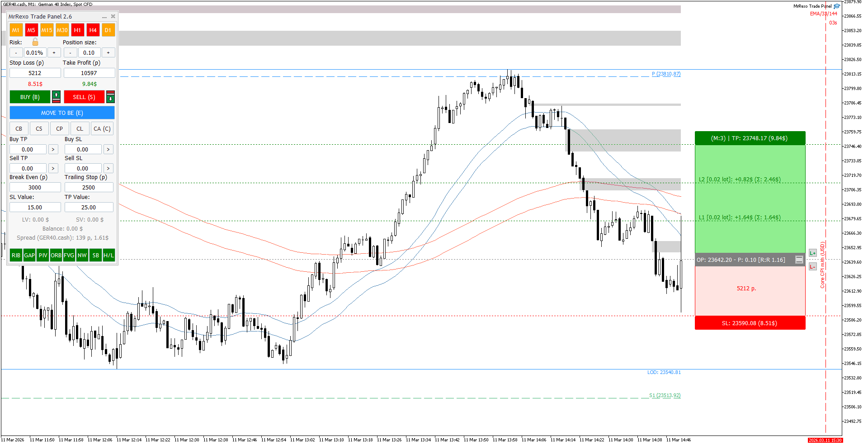Apply Sell SL with its arrow button

pyautogui.click(x=108, y=168)
